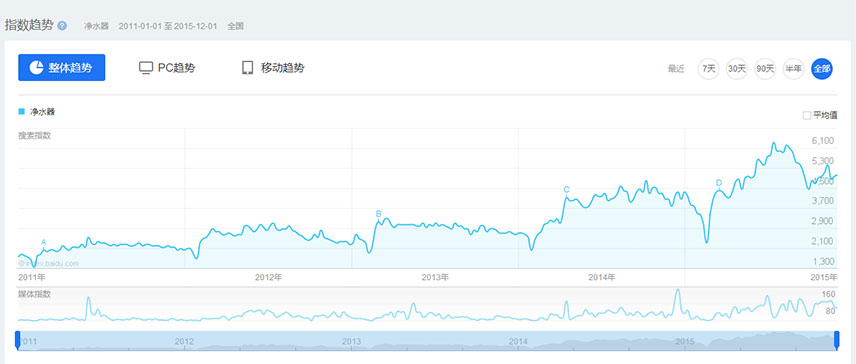Click the tablet icon for 移动趋势

point(248,68)
